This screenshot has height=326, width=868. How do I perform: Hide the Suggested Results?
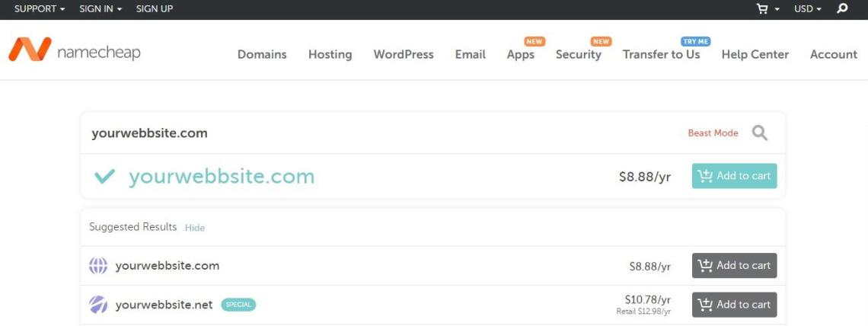point(195,228)
